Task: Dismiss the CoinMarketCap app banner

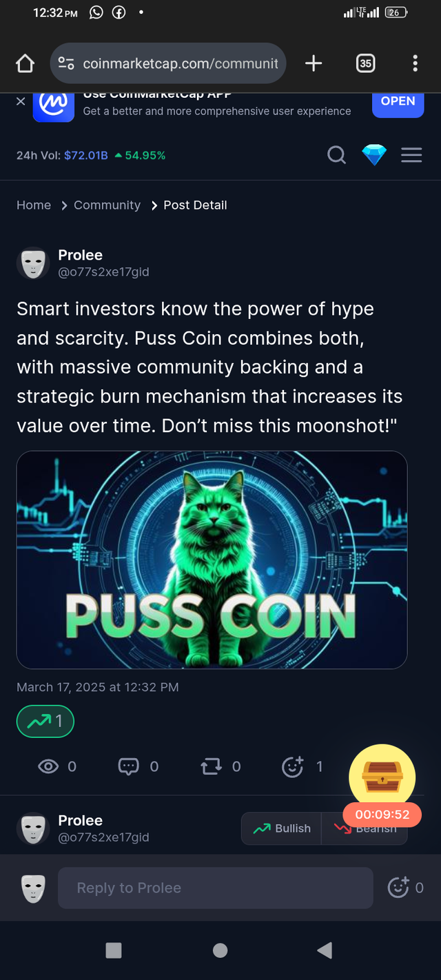Action: coord(21,101)
